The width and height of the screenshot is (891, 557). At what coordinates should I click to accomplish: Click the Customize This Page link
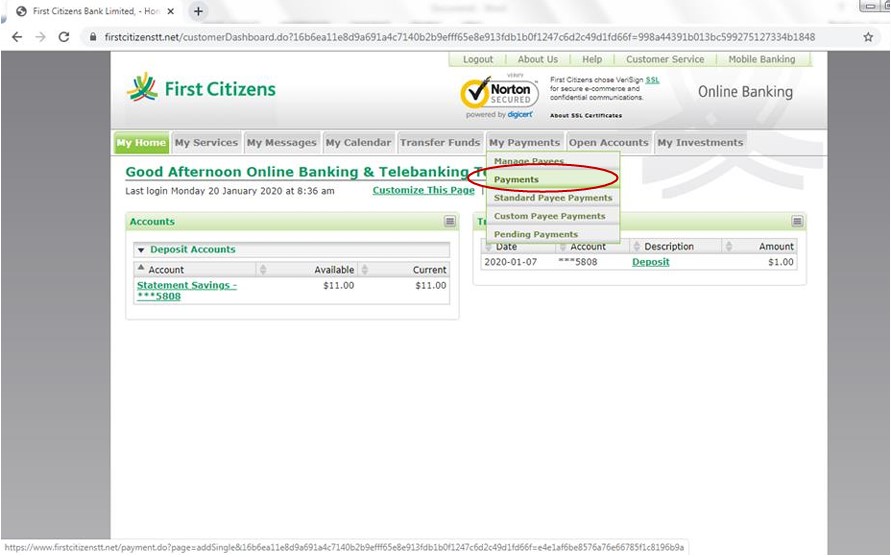tap(423, 190)
